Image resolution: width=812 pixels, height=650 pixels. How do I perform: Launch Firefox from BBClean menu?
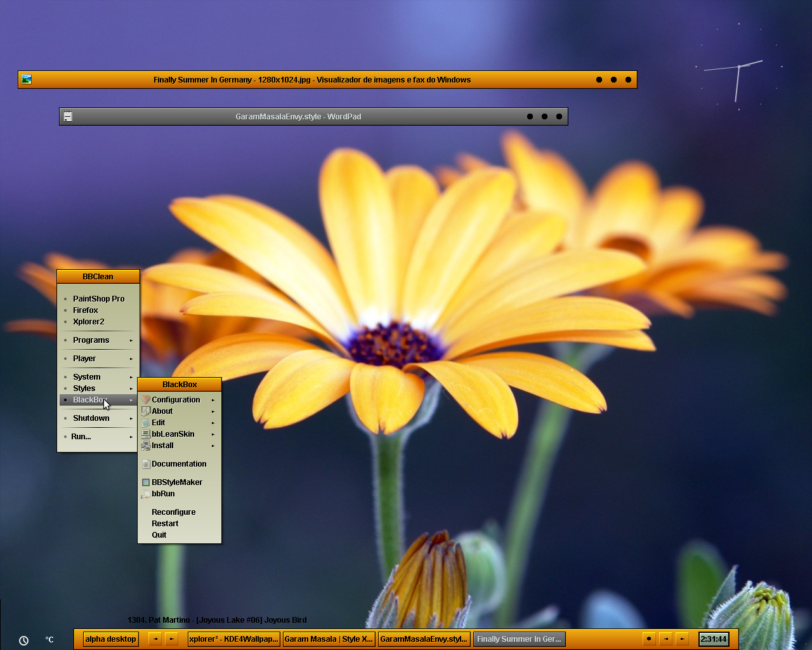[x=98, y=310]
